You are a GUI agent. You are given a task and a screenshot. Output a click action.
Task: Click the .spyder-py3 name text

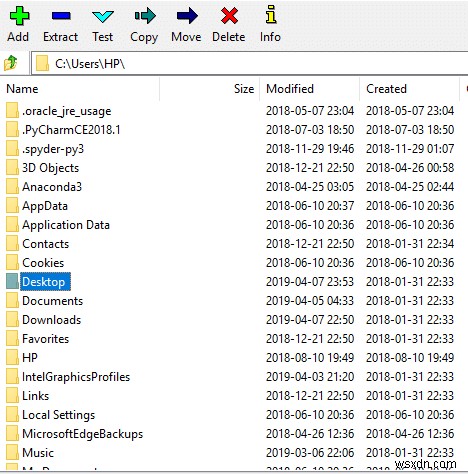[53, 149]
